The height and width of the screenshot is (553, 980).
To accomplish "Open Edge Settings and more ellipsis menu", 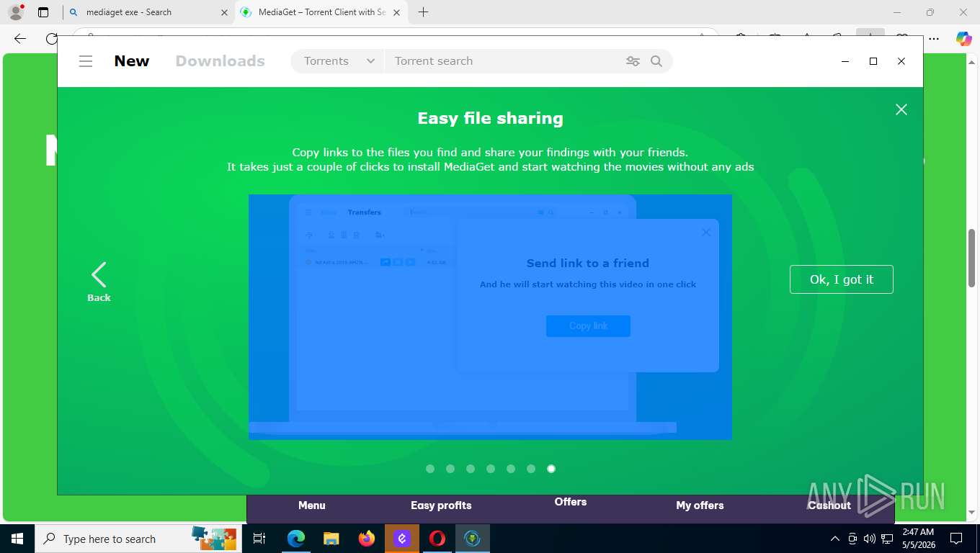I will (934, 39).
